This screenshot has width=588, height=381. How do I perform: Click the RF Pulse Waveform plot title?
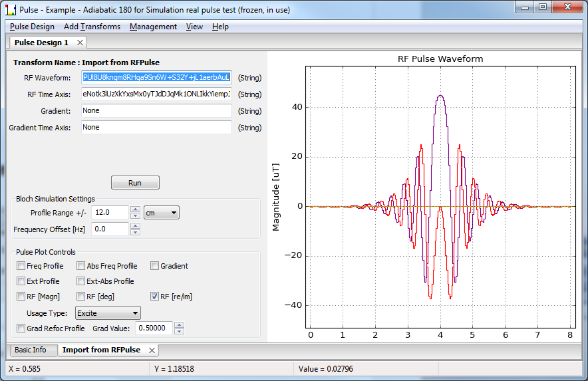[440, 59]
